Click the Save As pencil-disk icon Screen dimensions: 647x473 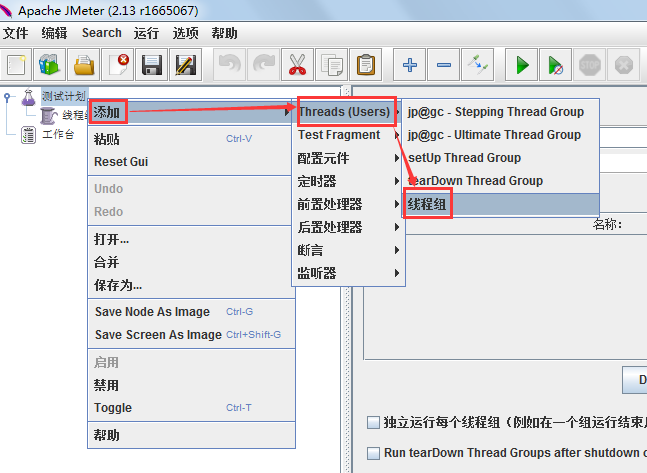[186, 65]
